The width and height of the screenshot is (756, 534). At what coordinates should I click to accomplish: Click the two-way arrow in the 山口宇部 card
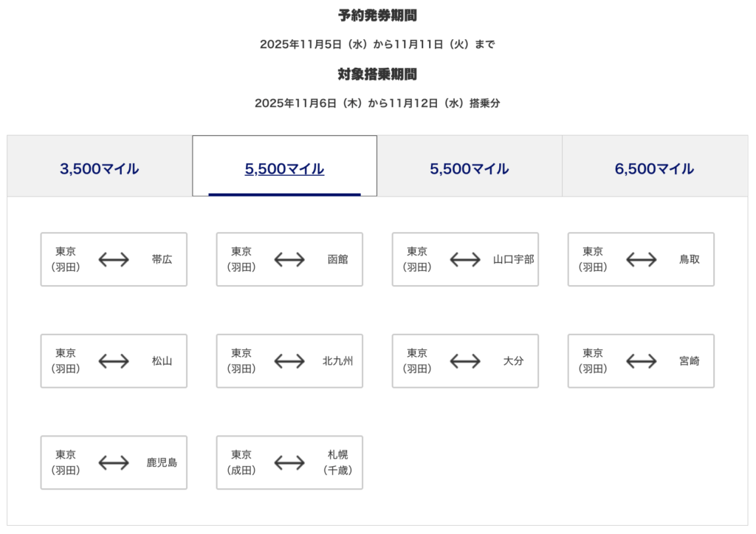point(465,259)
